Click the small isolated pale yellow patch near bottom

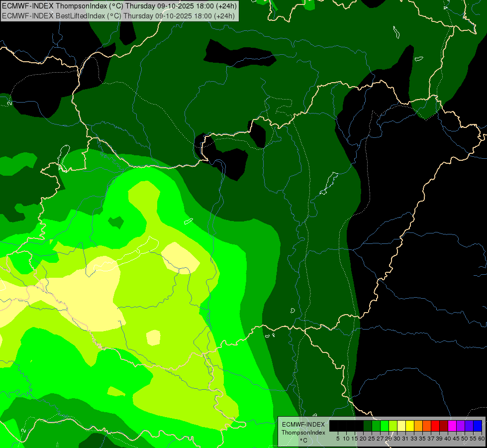pos(153,337)
